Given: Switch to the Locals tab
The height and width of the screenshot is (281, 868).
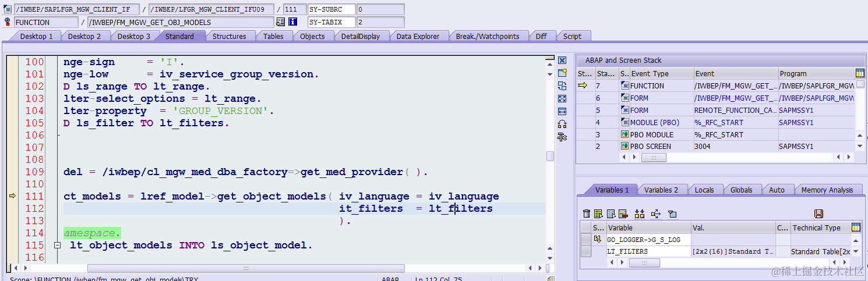Looking at the screenshot, I should pos(704,190).
